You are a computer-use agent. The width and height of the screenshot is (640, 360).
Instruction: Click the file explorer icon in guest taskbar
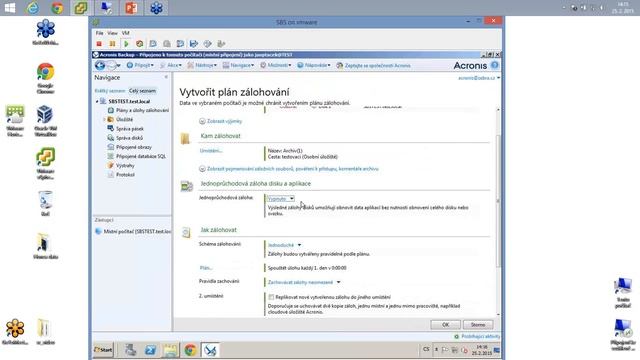pyautogui.click(x=170, y=350)
